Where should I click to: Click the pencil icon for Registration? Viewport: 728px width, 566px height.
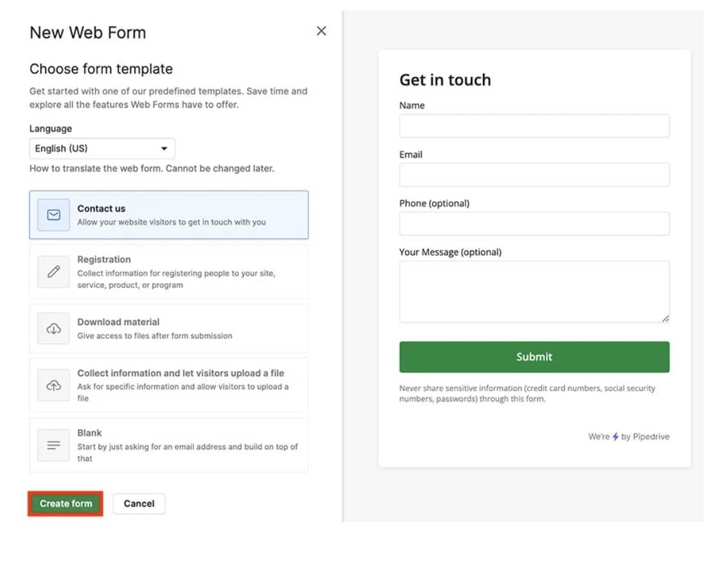tap(53, 271)
